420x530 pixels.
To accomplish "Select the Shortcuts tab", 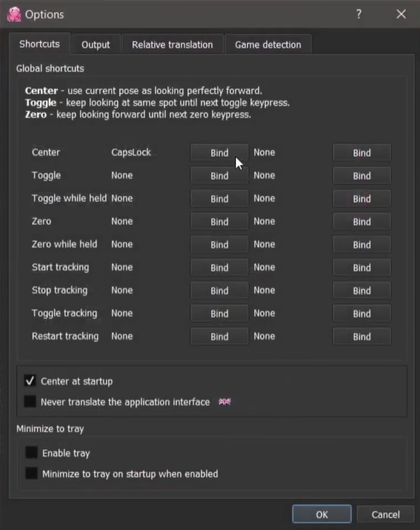I will tap(39, 44).
